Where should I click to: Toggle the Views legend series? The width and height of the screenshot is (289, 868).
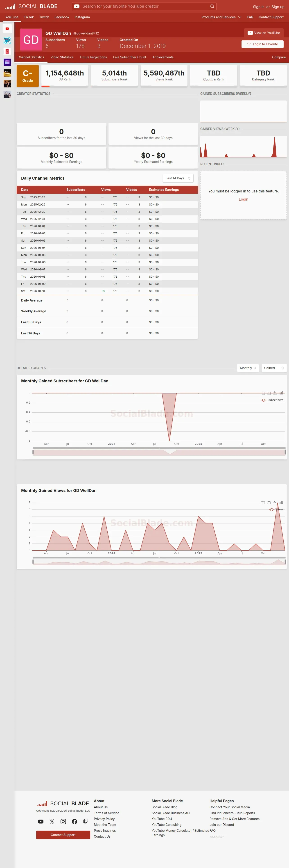(x=276, y=509)
